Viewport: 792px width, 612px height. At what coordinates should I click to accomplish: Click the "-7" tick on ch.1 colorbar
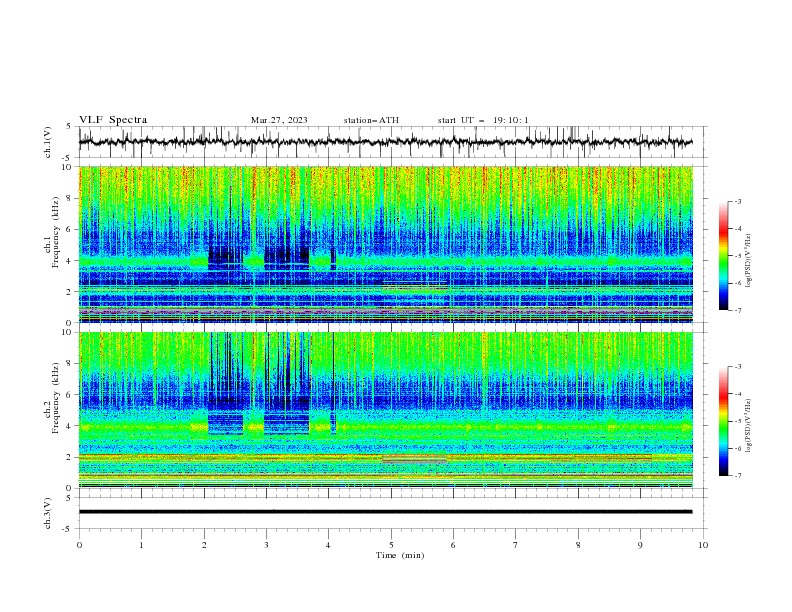(x=737, y=310)
